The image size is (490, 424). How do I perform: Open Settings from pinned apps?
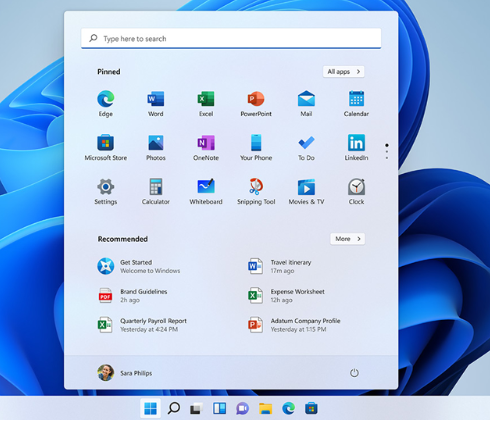[x=106, y=192]
